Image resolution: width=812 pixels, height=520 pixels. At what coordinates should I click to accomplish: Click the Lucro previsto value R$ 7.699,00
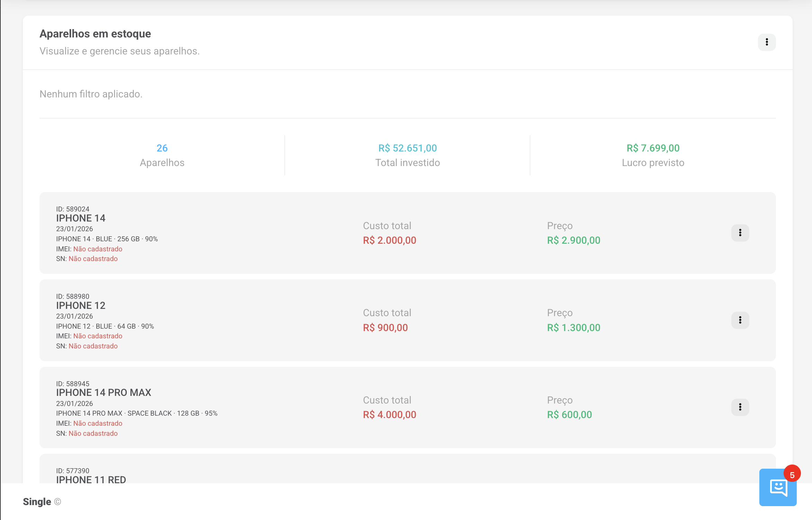click(x=653, y=148)
